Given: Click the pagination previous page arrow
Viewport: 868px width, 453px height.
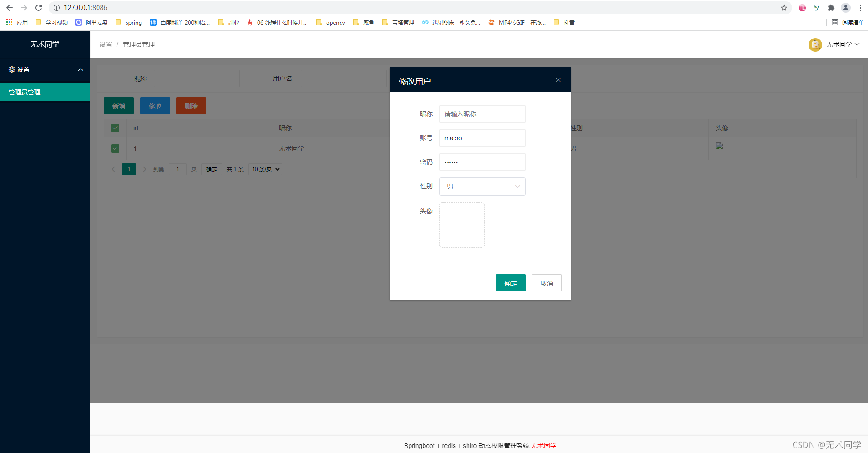Looking at the screenshot, I should pyautogui.click(x=113, y=169).
